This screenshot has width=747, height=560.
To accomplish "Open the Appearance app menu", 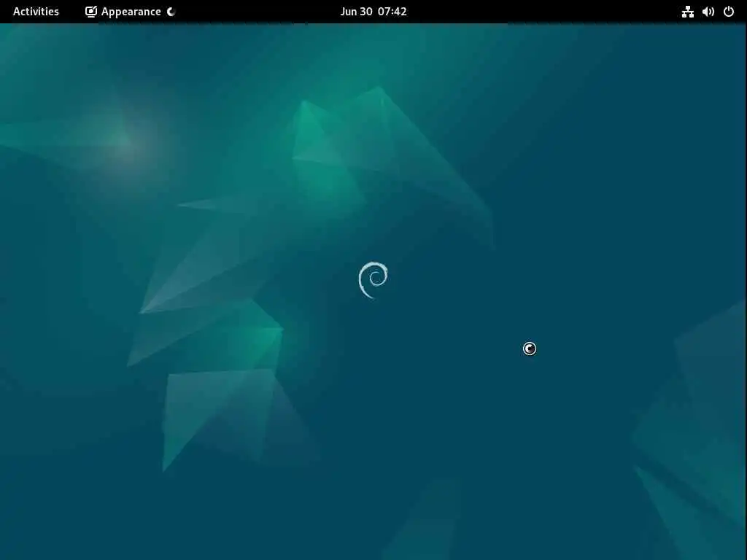I will [x=130, y=12].
